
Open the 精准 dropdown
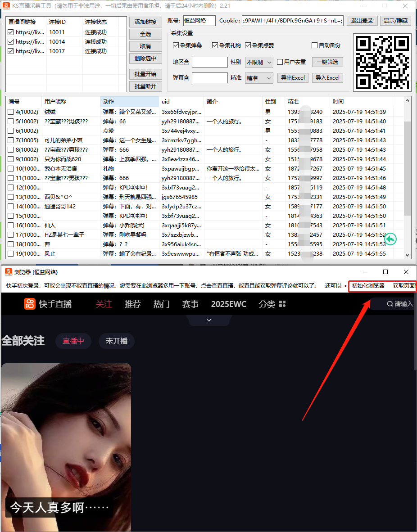coord(258,78)
